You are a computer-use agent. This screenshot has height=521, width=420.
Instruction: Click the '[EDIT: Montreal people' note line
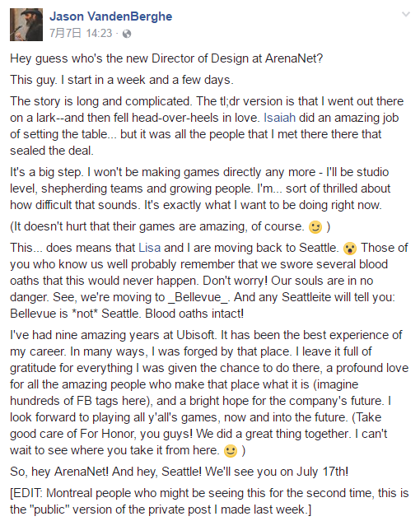(x=209, y=493)
